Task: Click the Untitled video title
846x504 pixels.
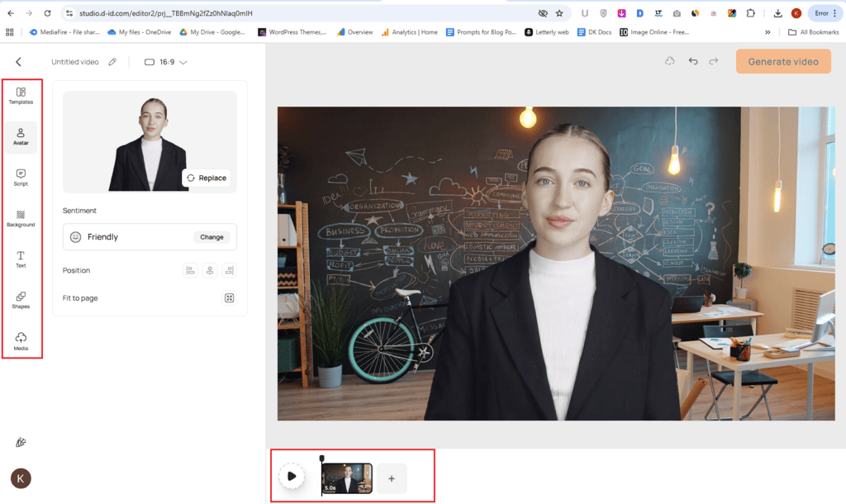Action: tap(75, 62)
